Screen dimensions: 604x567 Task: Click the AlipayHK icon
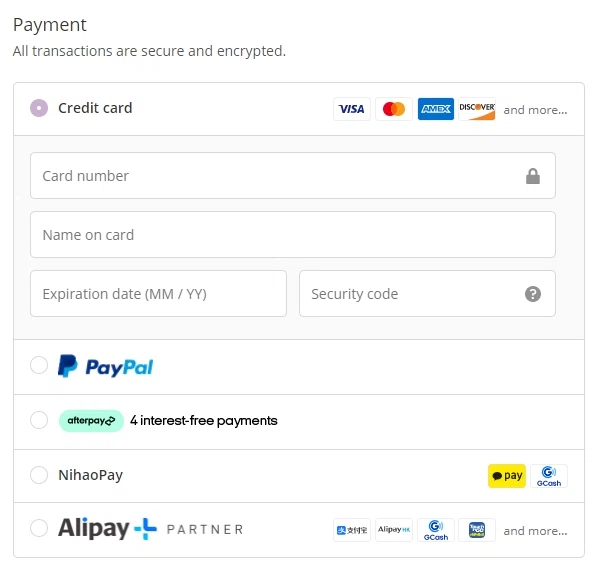click(394, 530)
